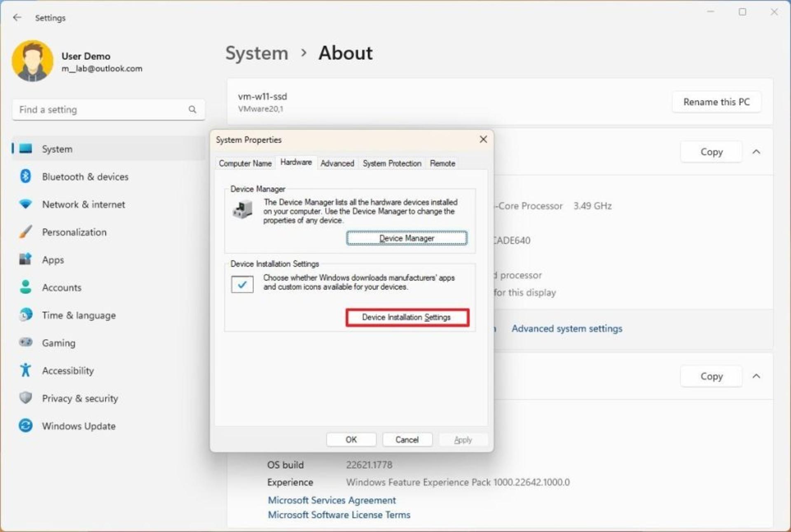Open Microsoft Software License Terms link
The height and width of the screenshot is (532, 791).
pyautogui.click(x=339, y=515)
